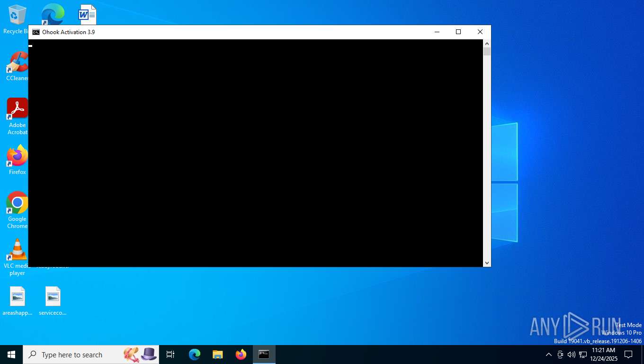Screen dimensions: 644x364
Task: Show hidden system tray icons
Action: [549, 355]
